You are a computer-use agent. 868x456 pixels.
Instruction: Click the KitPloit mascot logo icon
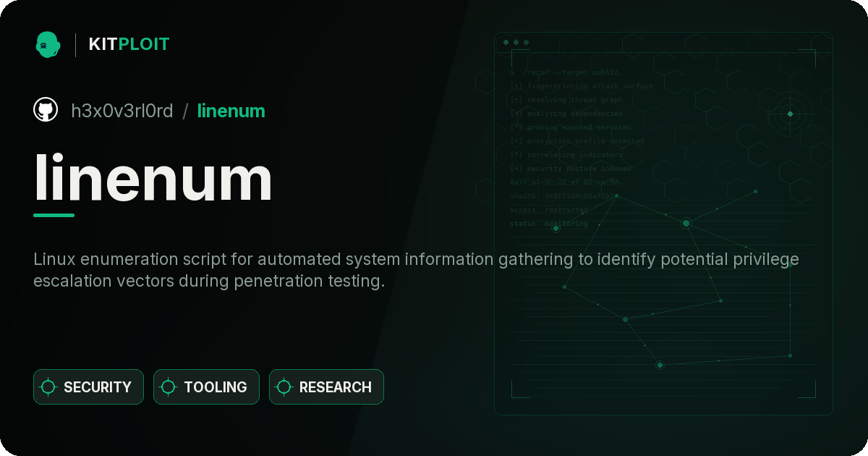coord(48,44)
